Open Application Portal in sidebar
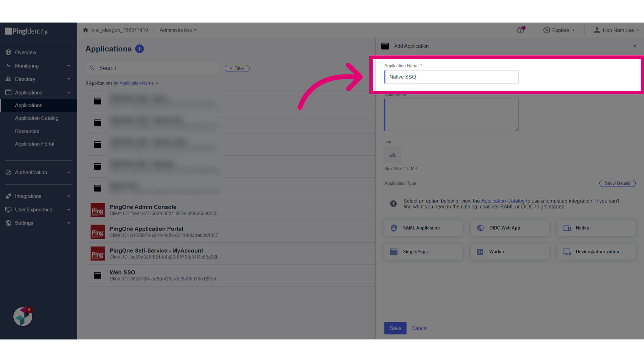The height and width of the screenshot is (362, 644). (x=35, y=144)
